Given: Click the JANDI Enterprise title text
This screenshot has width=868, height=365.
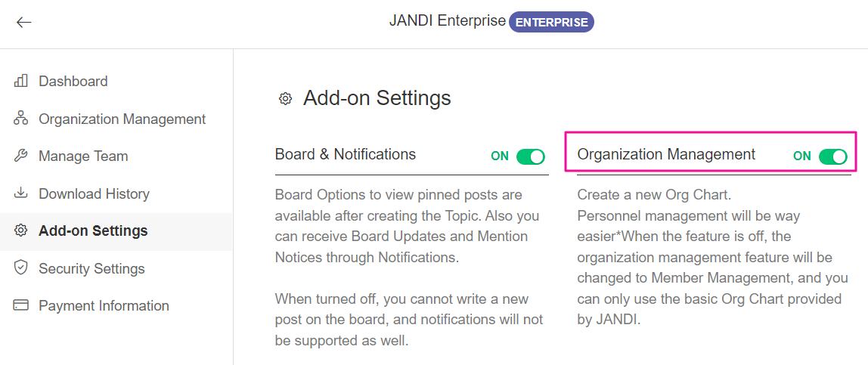Looking at the screenshot, I should click(447, 21).
